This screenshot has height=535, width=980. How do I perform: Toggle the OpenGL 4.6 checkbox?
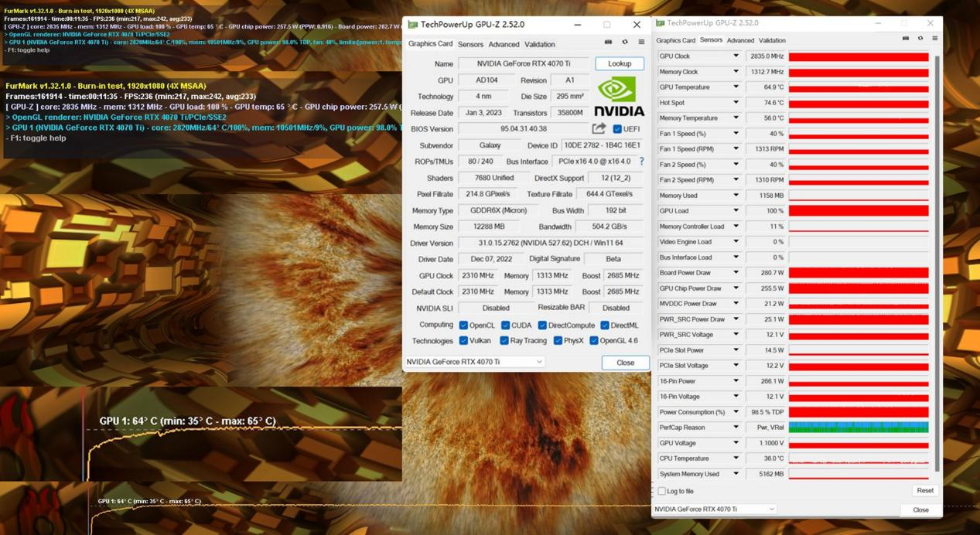(x=594, y=341)
